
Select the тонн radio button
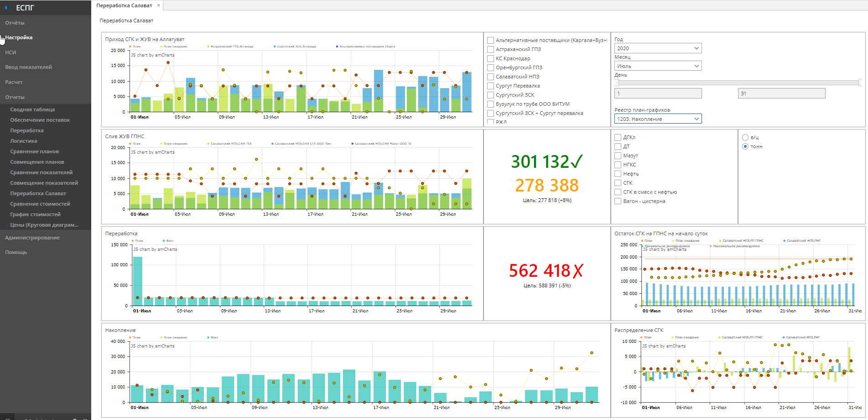point(745,146)
